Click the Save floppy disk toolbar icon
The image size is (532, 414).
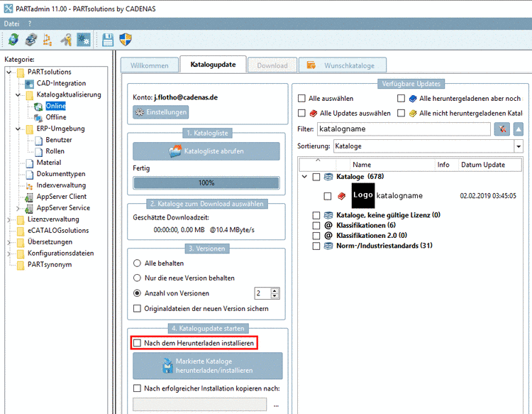tap(108, 39)
